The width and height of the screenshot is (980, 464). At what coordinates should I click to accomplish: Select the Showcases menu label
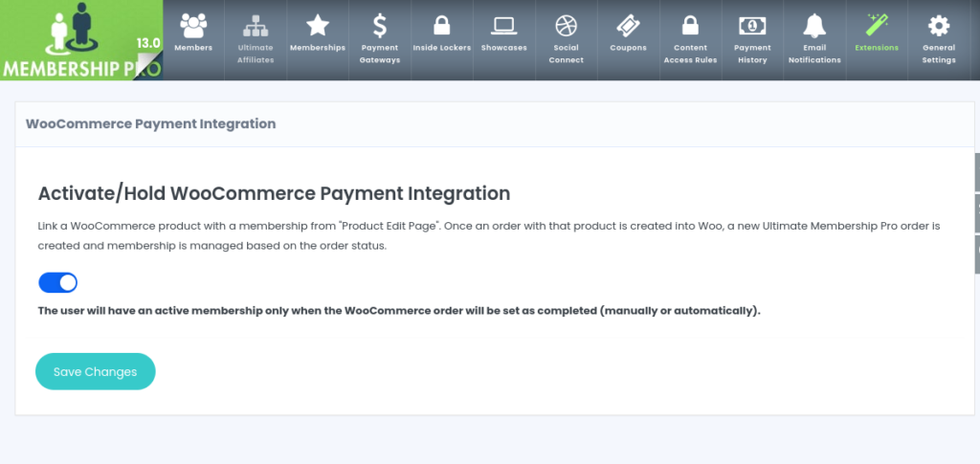(x=503, y=48)
